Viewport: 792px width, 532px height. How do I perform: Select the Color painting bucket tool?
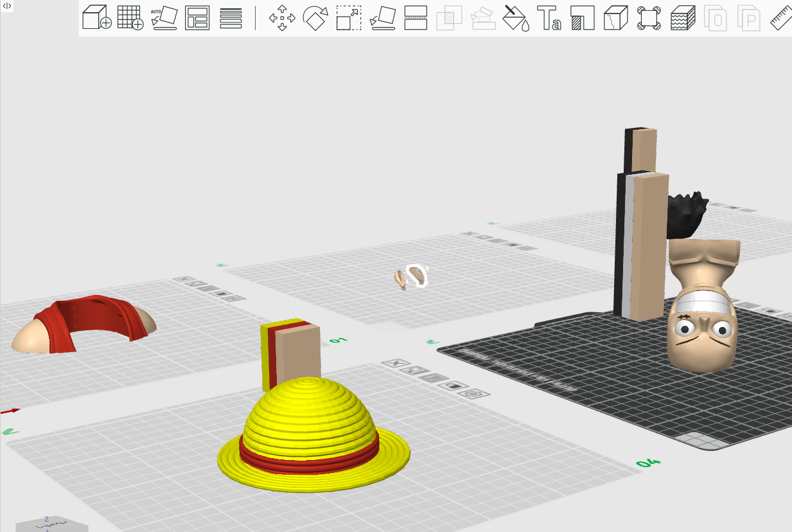click(x=516, y=18)
